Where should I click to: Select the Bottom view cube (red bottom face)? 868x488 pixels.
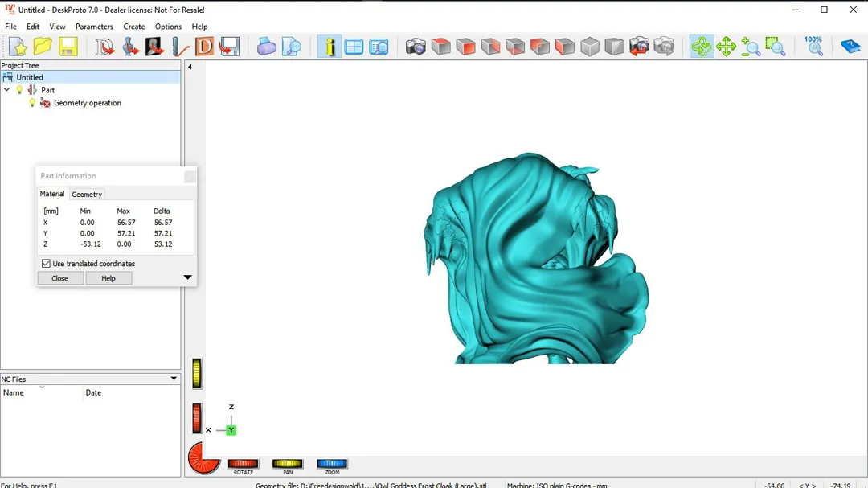tap(515, 47)
